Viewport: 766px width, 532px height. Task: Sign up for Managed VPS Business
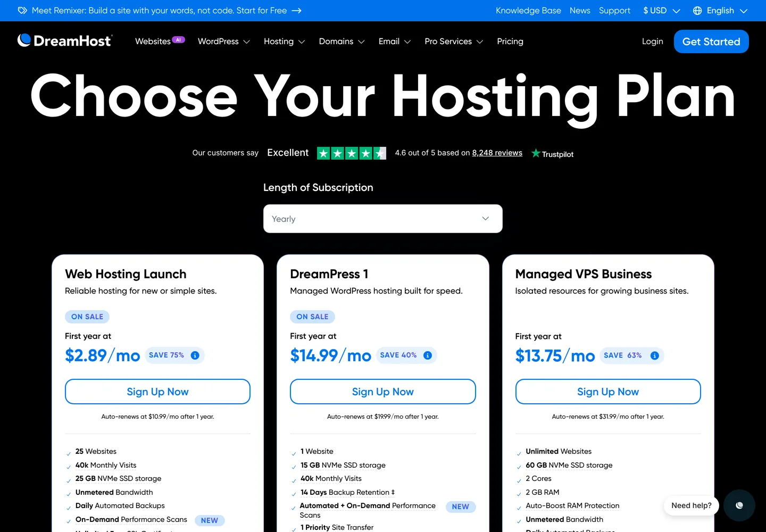click(x=608, y=392)
